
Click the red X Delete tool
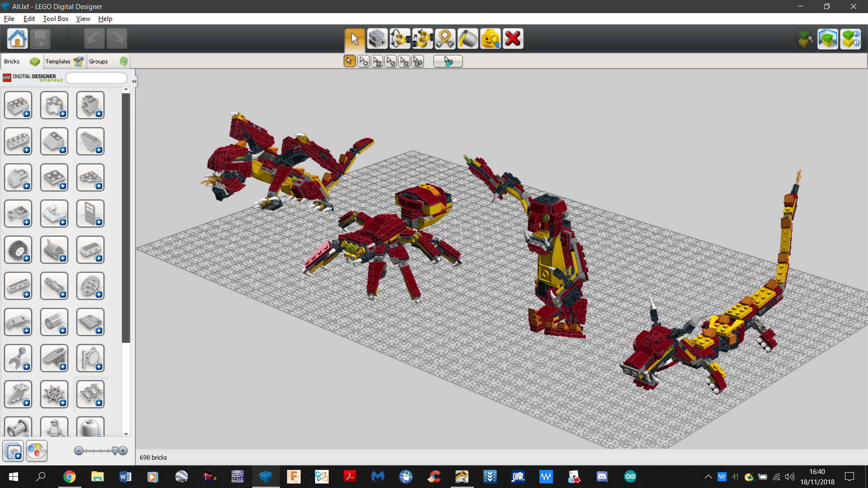tap(513, 39)
